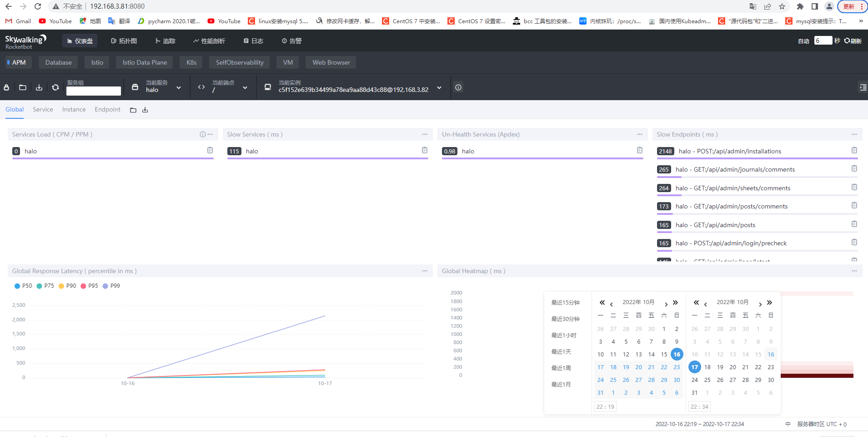Image resolution: width=868 pixels, height=437 pixels.
Task: Toggle P50 legend series
Action: tap(23, 286)
